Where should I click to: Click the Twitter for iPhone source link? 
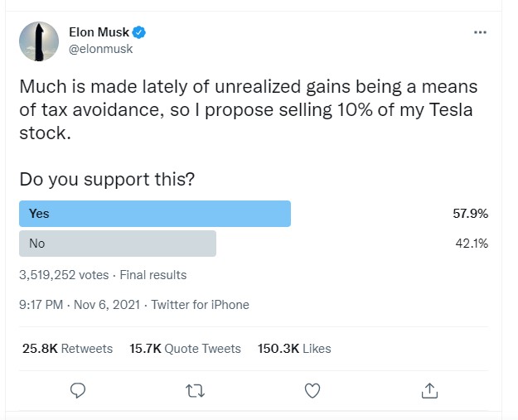[200, 305]
